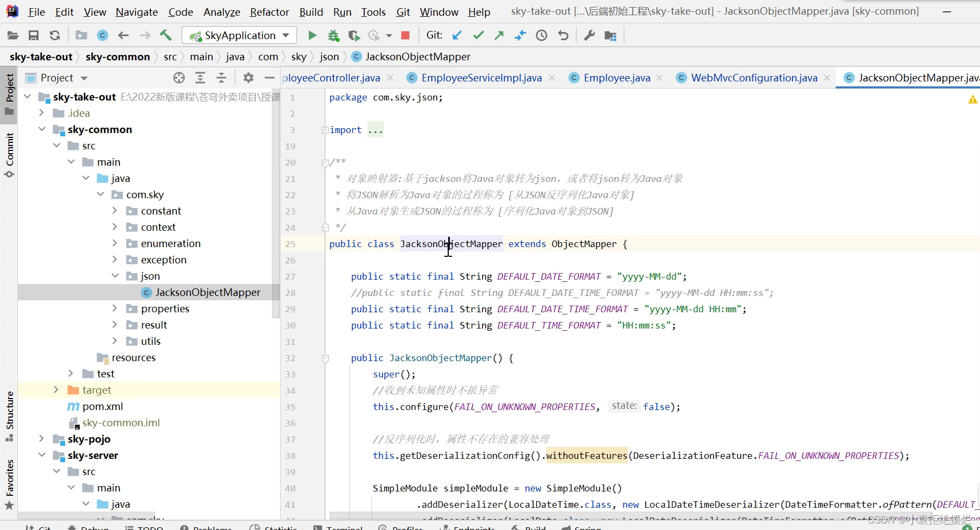The height and width of the screenshot is (530, 980).
Task: Switch to EmployeeServiceImpl.java tab
Action: [481, 78]
